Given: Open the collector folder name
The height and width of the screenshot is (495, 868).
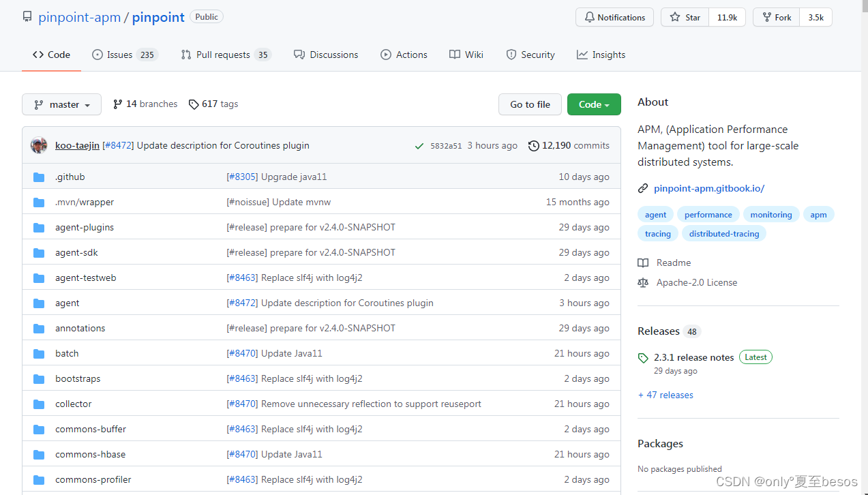Looking at the screenshot, I should (74, 404).
